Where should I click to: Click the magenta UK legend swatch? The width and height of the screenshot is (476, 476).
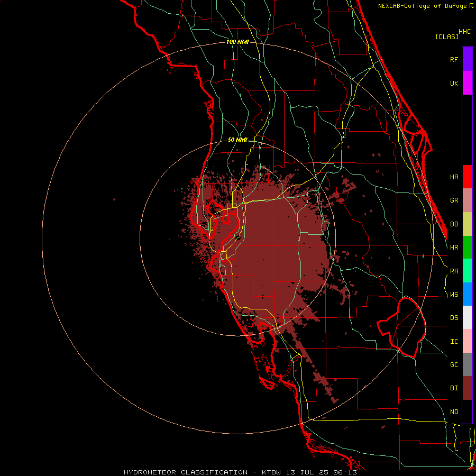pos(467,83)
